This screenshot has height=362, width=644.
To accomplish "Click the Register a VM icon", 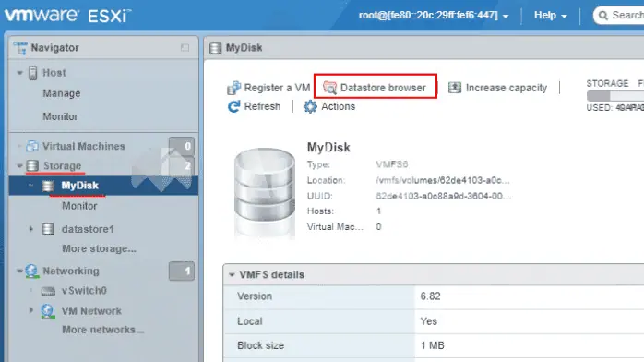I will click(233, 88).
